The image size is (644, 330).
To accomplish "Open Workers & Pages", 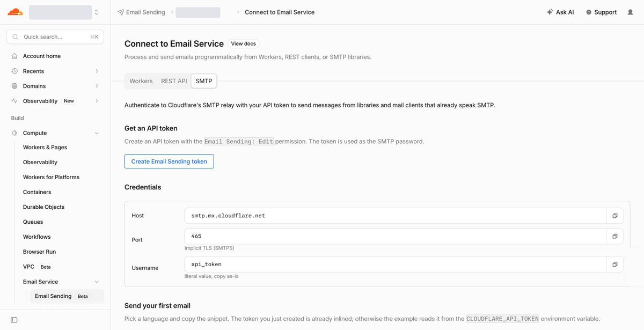I will click(x=45, y=147).
